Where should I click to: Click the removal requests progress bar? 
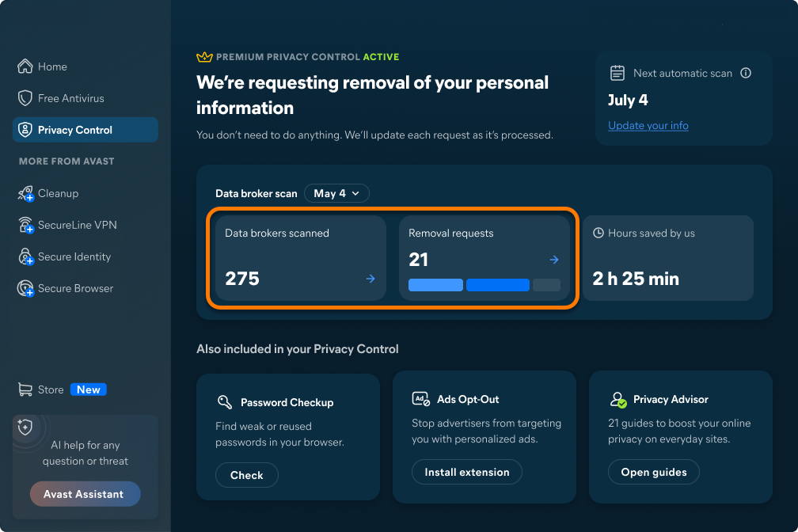(484, 285)
